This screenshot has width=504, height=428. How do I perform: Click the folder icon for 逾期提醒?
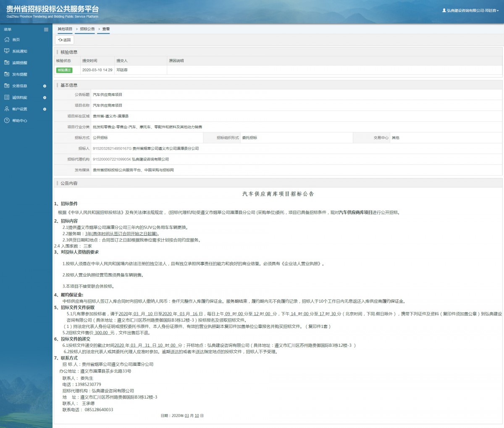pyautogui.click(x=7, y=63)
